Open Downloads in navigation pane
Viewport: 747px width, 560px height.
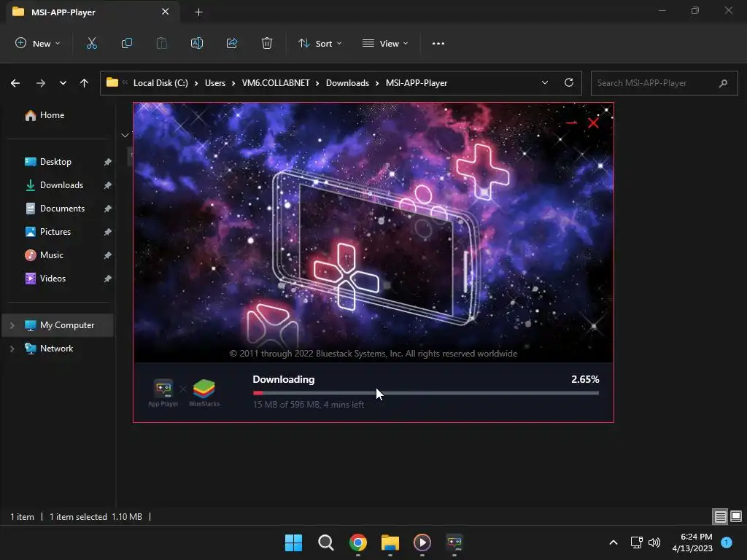pos(54,185)
